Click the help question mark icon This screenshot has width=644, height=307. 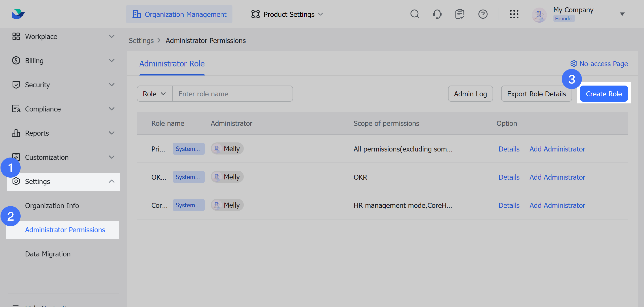483,14
